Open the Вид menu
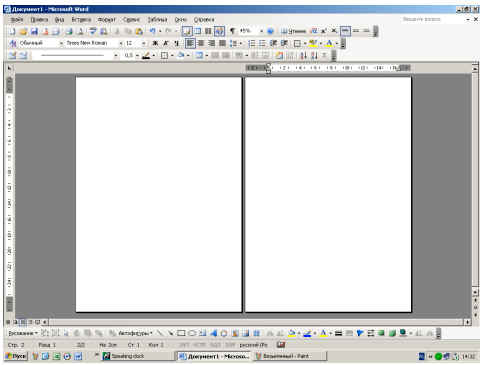Viewport: 480px width, 365px height. tap(59, 20)
